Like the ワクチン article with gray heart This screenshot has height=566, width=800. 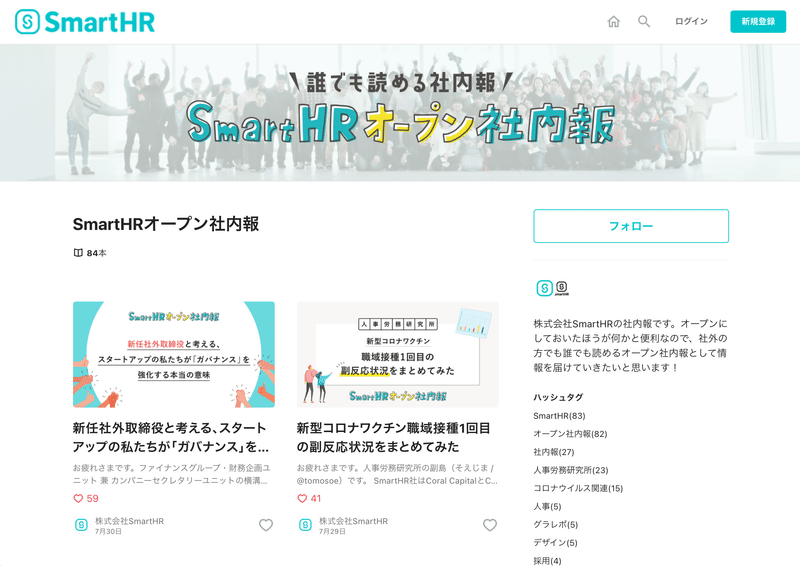pyautogui.click(x=490, y=525)
